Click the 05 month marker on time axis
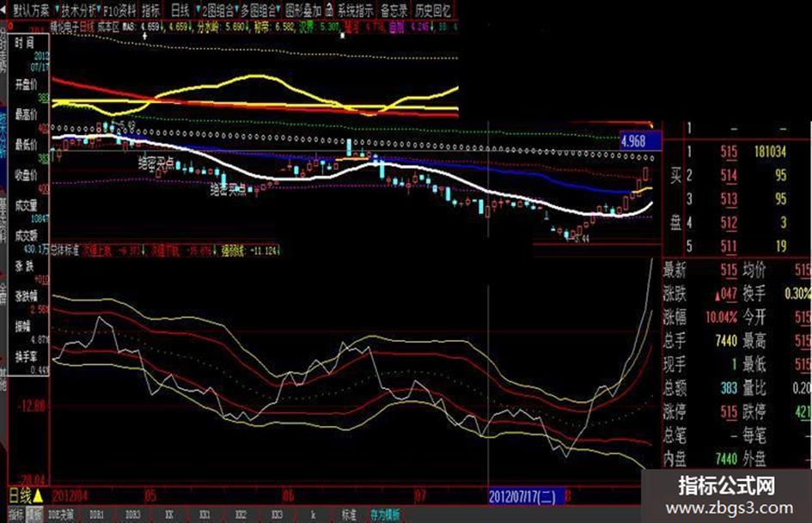812x523 pixels. point(150,496)
